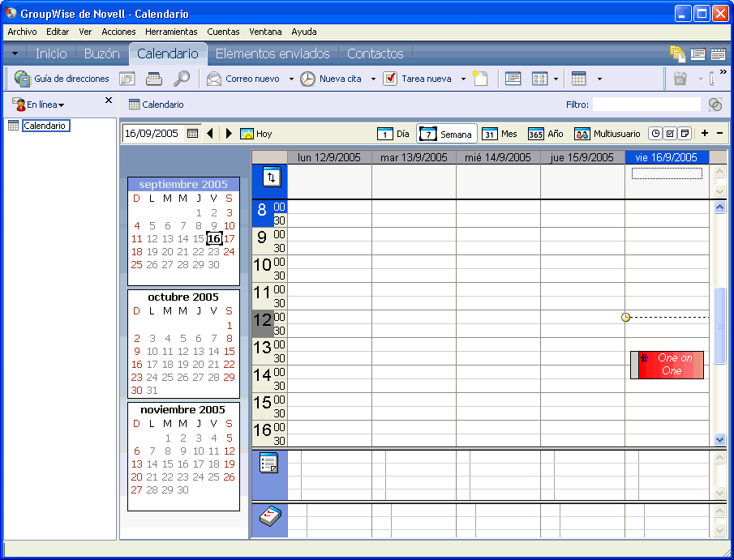Click vie 16/9/2005 column header
This screenshot has height=560, width=734.
click(667, 157)
